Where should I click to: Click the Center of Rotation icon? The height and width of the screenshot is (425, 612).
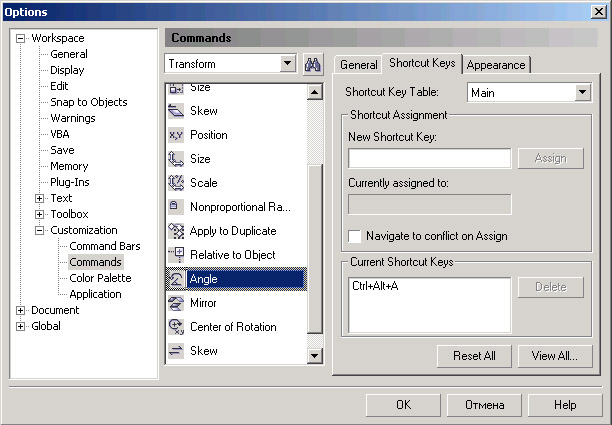pos(176,327)
